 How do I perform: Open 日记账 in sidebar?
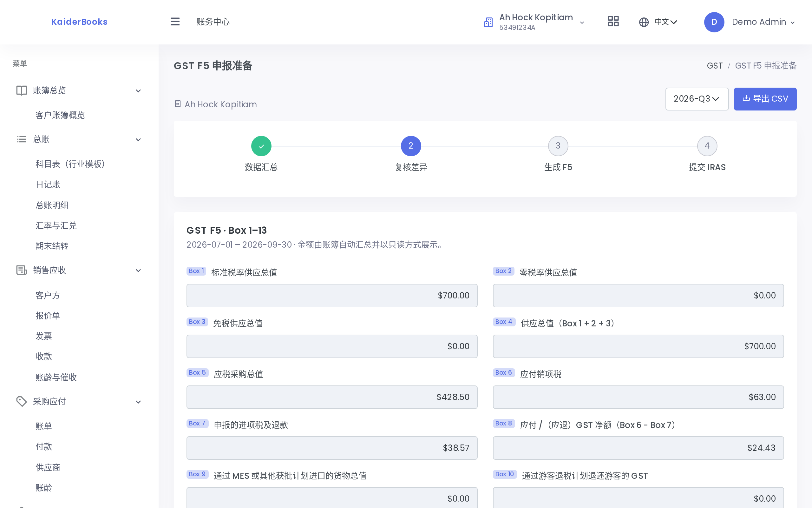[x=48, y=184]
